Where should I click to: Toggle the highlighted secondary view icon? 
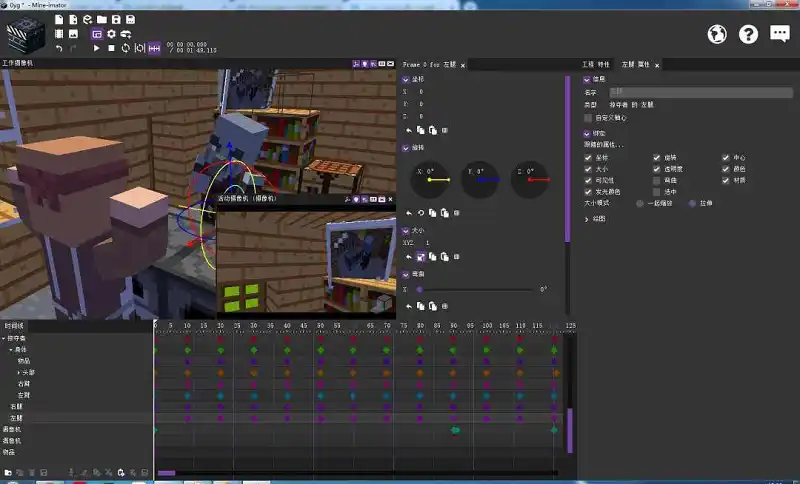97,34
